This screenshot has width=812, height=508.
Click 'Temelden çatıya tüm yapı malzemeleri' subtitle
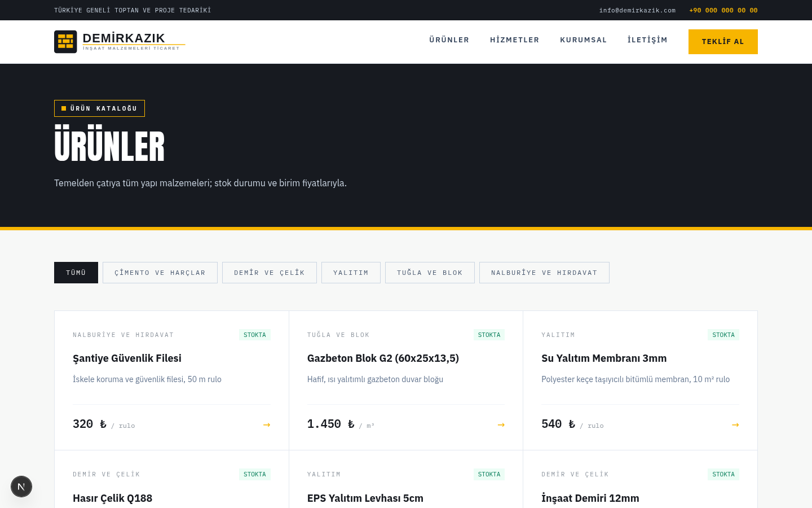pyautogui.click(x=200, y=183)
